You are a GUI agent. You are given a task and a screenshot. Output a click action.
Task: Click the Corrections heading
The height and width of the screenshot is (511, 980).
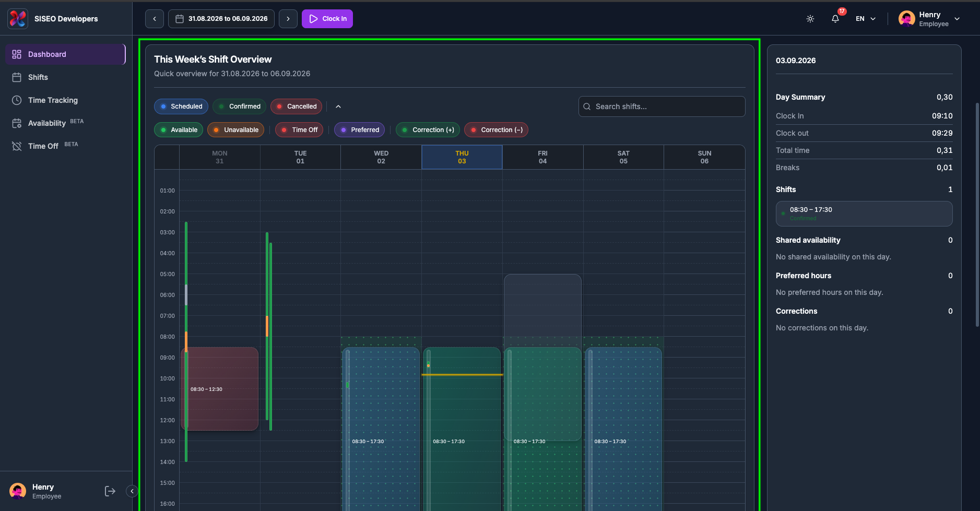click(797, 311)
